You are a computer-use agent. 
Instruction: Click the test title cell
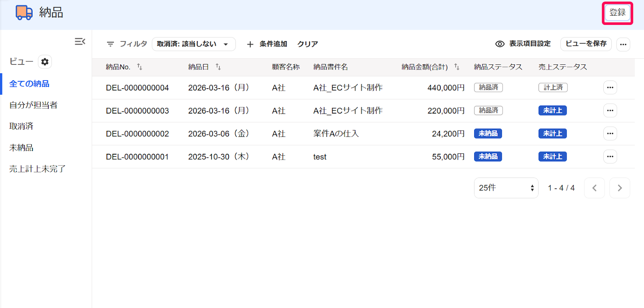[x=320, y=157]
